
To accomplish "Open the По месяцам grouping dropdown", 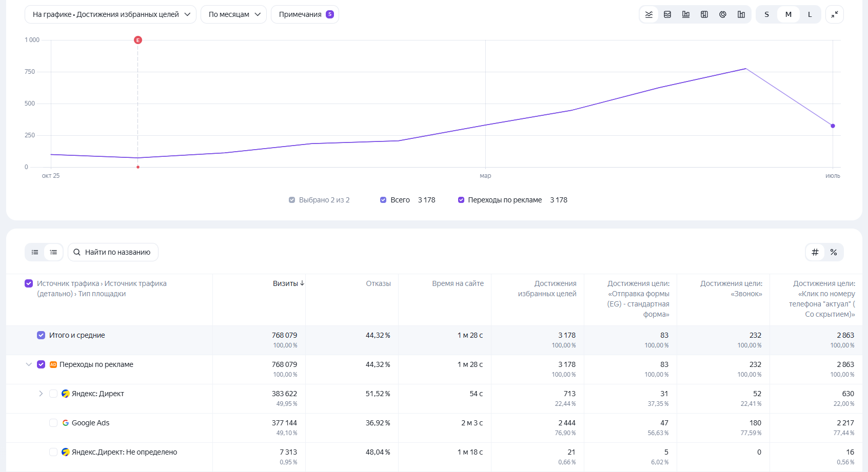I will (x=233, y=14).
